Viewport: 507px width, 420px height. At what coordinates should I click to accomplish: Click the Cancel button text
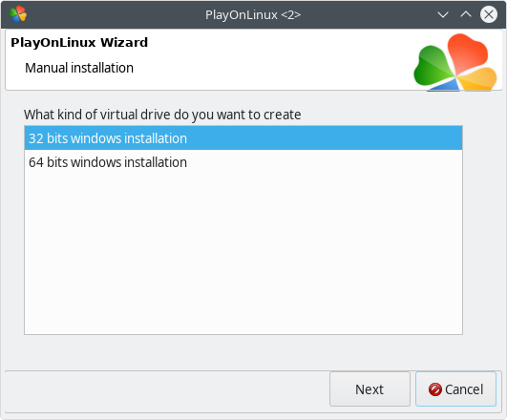pyautogui.click(x=464, y=389)
